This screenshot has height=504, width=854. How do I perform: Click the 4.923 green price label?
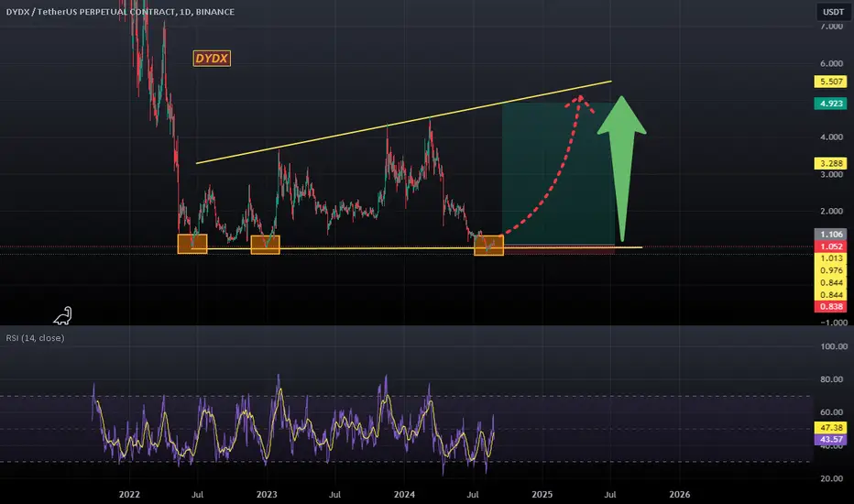(830, 103)
